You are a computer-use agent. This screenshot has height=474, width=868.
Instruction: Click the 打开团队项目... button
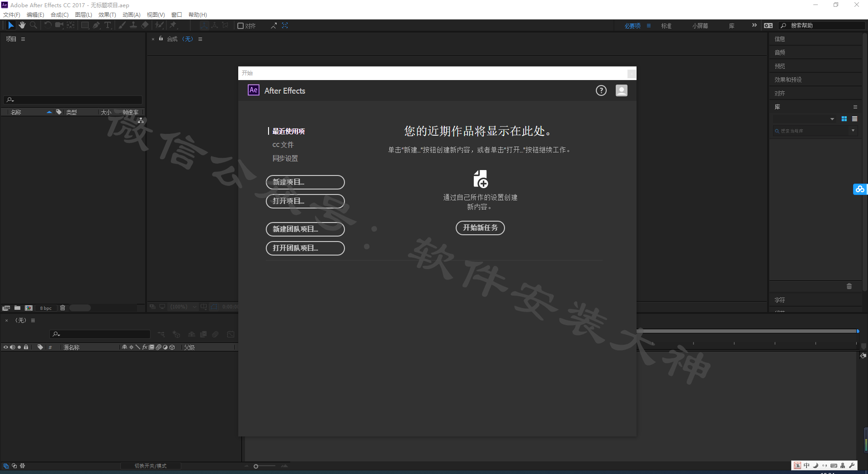(305, 248)
